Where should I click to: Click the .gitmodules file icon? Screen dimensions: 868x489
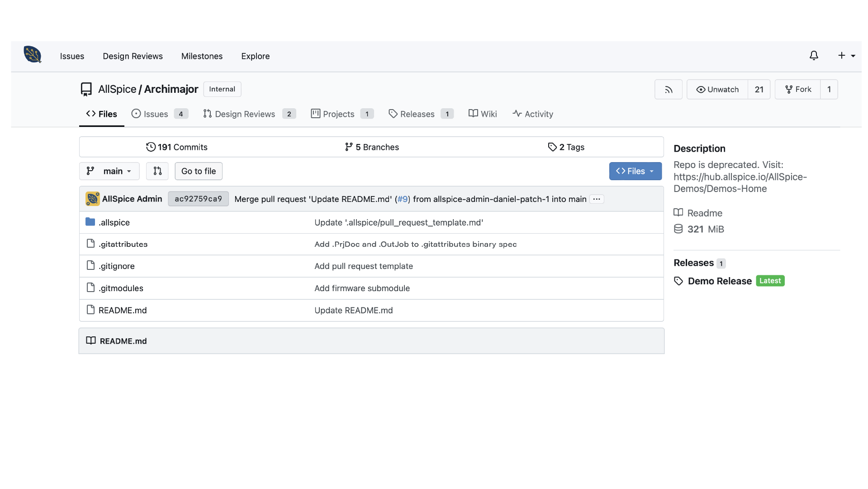click(x=90, y=288)
